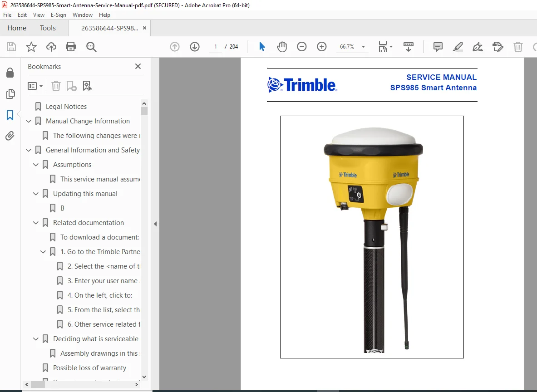Open Page Thumbnails panel in sidebar

coord(10,94)
